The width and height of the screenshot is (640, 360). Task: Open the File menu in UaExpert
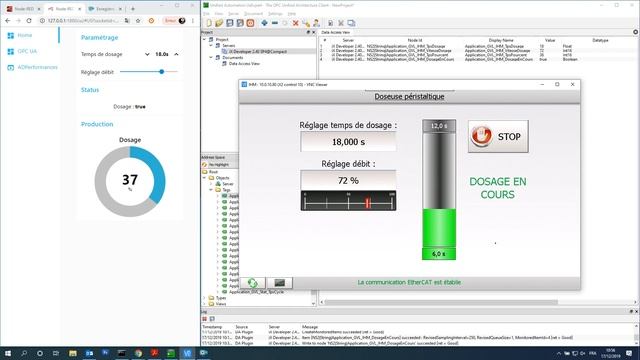tap(207, 14)
